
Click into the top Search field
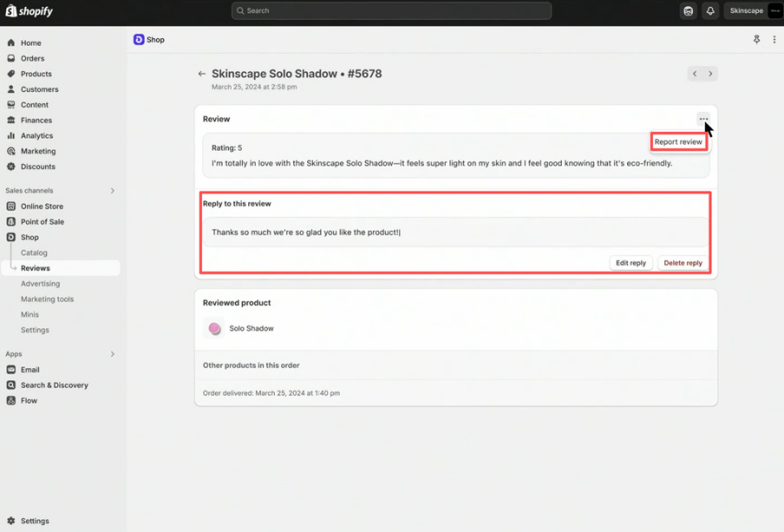tap(391, 11)
